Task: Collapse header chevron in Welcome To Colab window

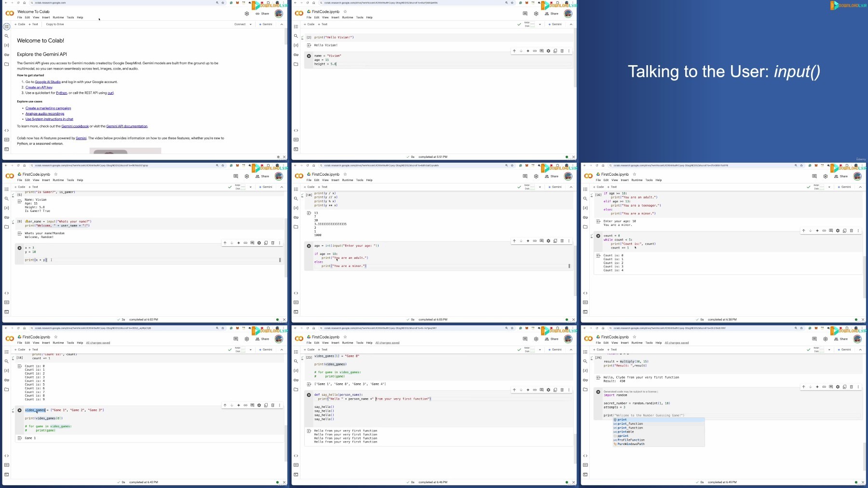Action: point(282,24)
